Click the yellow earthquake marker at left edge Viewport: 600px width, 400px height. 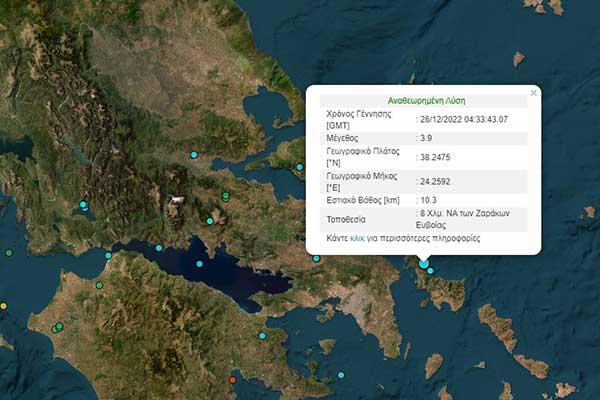tap(3, 306)
